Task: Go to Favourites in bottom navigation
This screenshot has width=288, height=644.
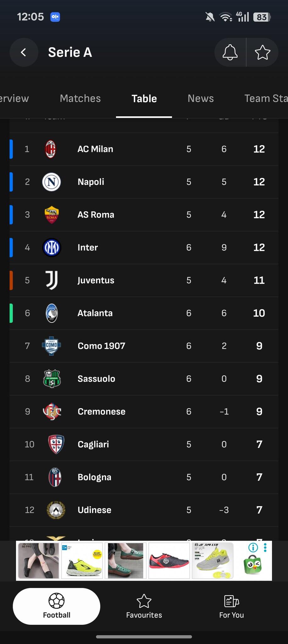Action: point(144,606)
